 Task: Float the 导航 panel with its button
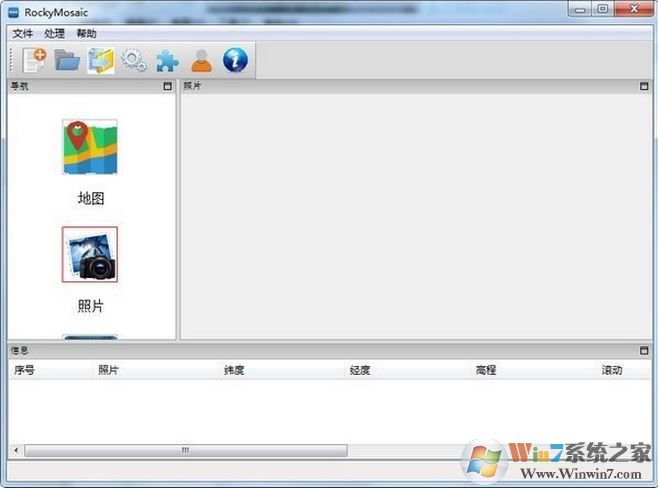[x=167, y=86]
